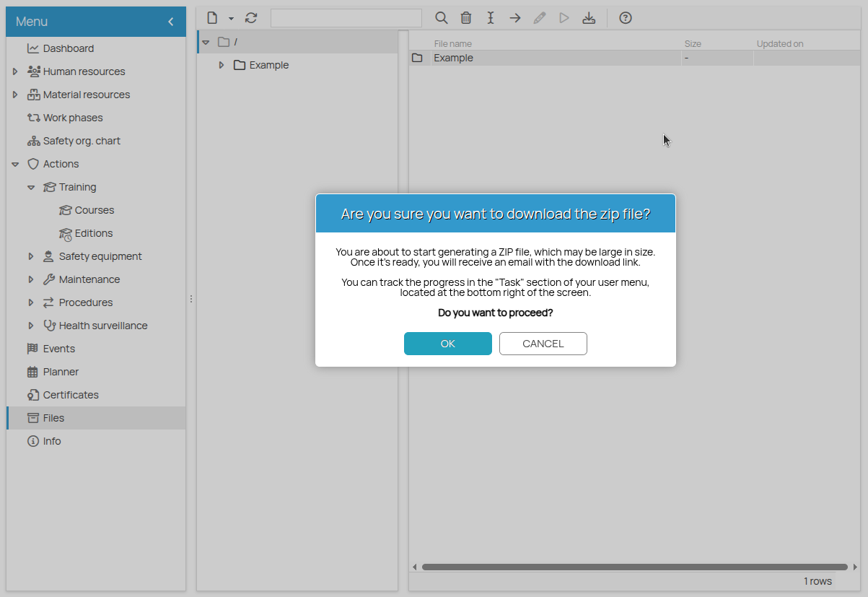This screenshot has height=597, width=868.
Task: Click the Safety org. chart hierarchy icon
Action: (x=32, y=141)
